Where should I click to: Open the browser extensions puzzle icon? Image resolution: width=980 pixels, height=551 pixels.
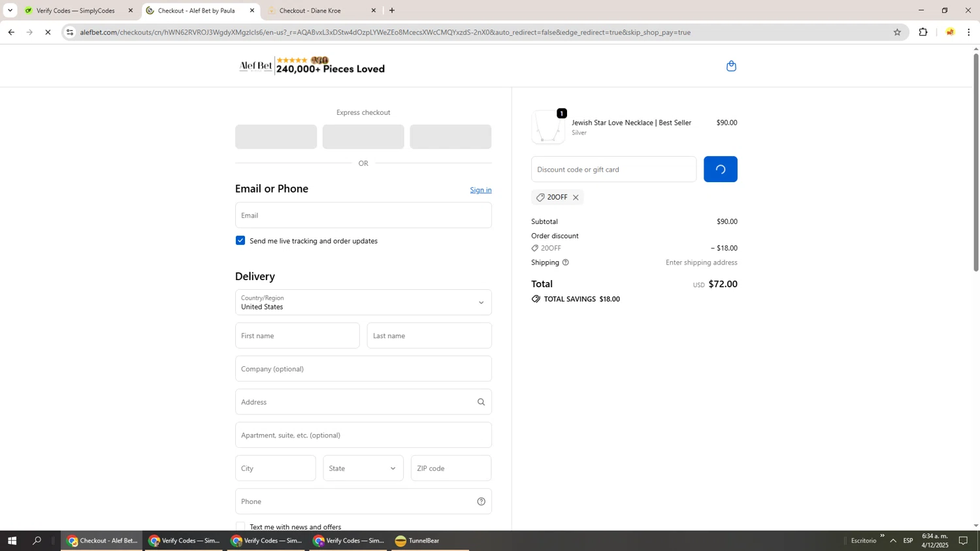[x=923, y=32]
